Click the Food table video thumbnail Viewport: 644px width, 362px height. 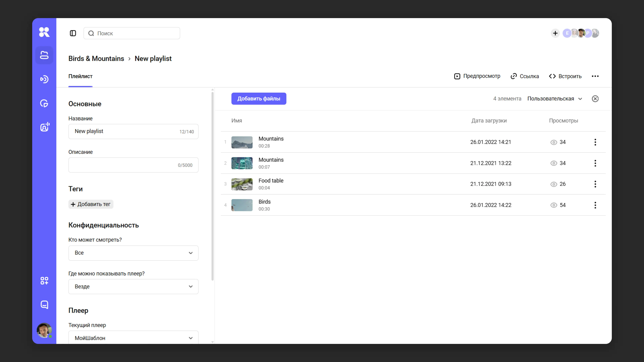(242, 184)
